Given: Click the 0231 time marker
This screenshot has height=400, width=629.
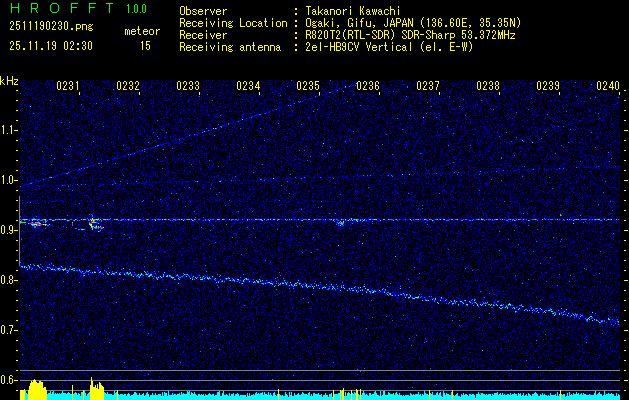Looking at the screenshot, I should [68, 87].
